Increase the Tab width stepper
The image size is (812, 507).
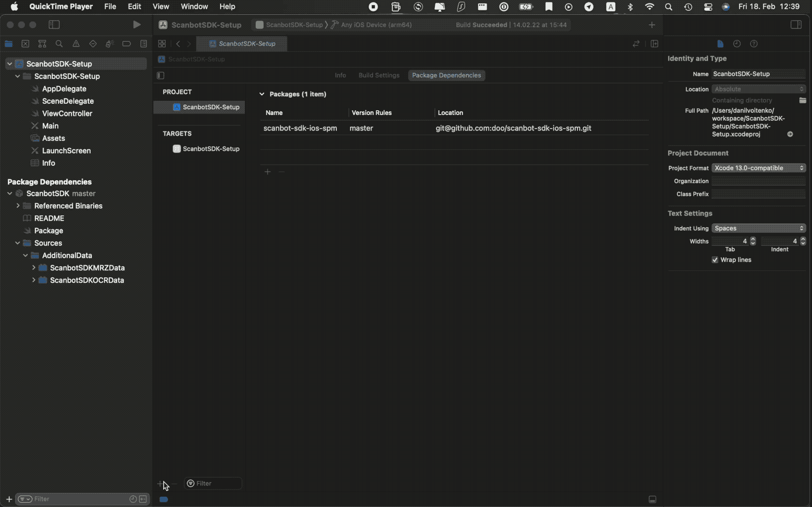pos(753,239)
